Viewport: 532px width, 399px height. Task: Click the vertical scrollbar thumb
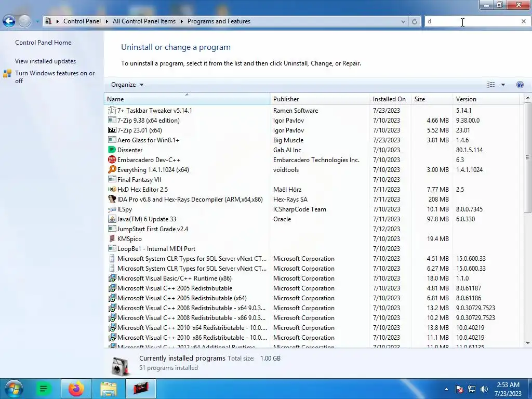coord(528,157)
